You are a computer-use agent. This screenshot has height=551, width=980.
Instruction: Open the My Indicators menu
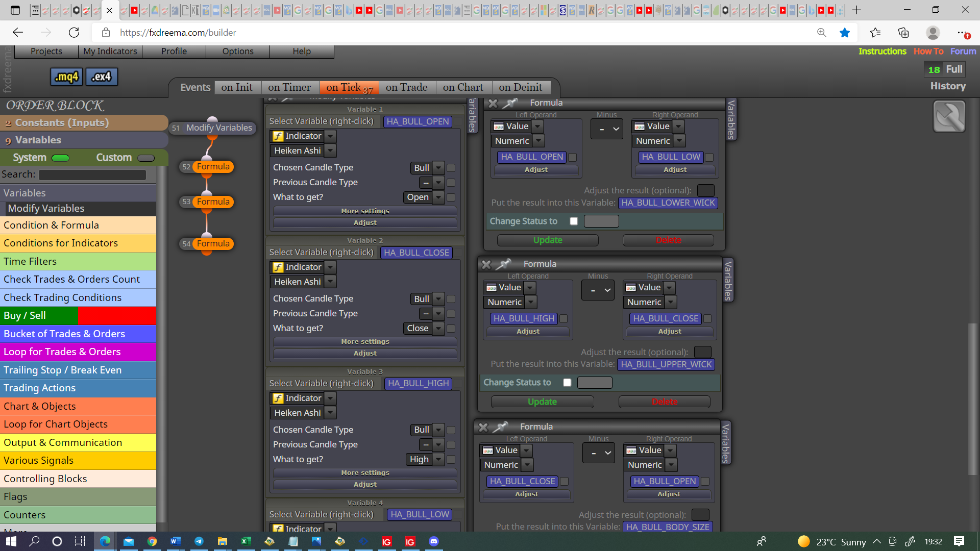point(110,51)
